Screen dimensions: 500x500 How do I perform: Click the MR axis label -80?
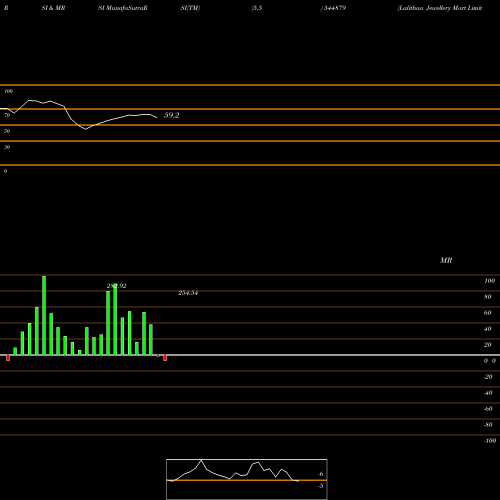488,425
